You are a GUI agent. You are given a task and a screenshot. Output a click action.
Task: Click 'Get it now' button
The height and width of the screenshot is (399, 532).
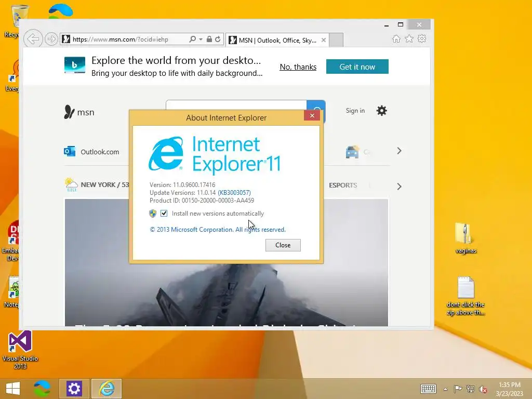357,66
